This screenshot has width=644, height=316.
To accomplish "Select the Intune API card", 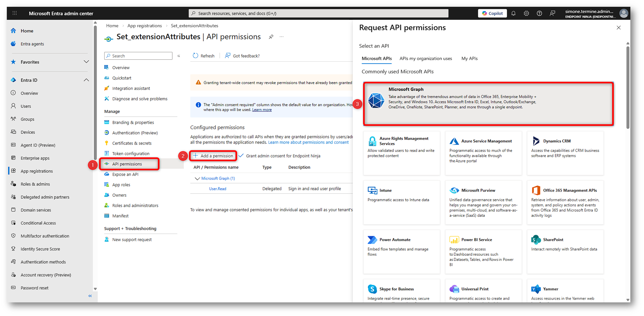I will [402, 203].
